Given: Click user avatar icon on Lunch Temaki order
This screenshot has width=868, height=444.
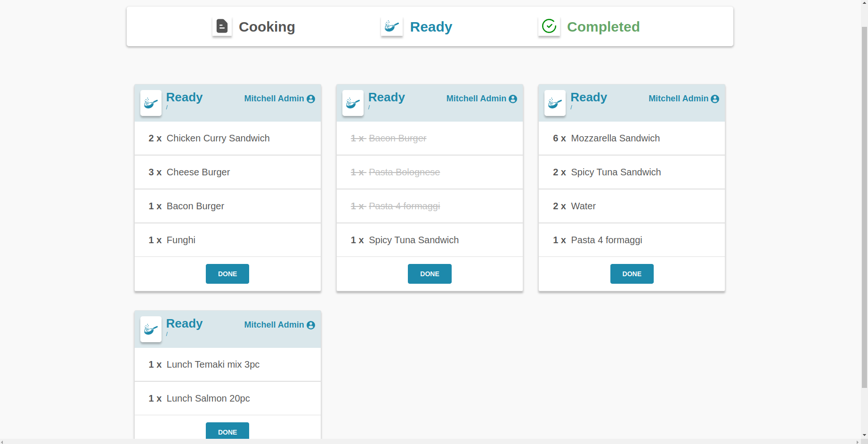Looking at the screenshot, I should tap(311, 325).
